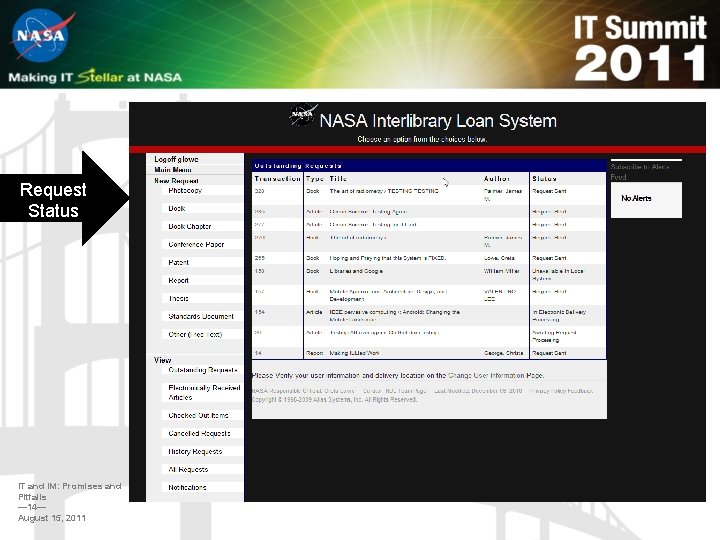
Task: Open the 'IEEE pervasive computing' article request
Action: pos(394,316)
